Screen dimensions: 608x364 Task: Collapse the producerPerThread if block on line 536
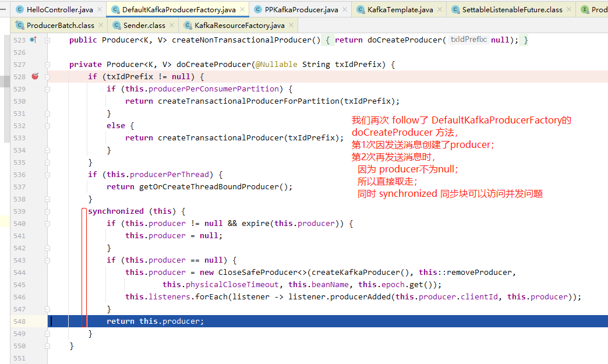pos(47,175)
